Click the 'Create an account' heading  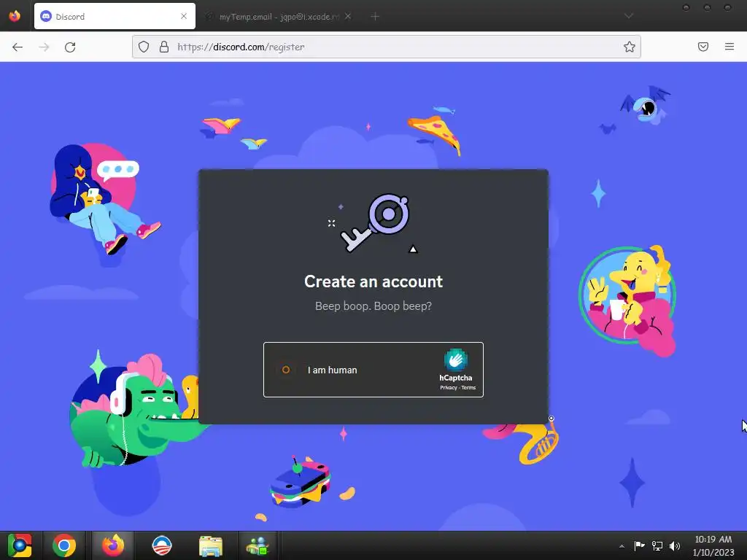373,281
